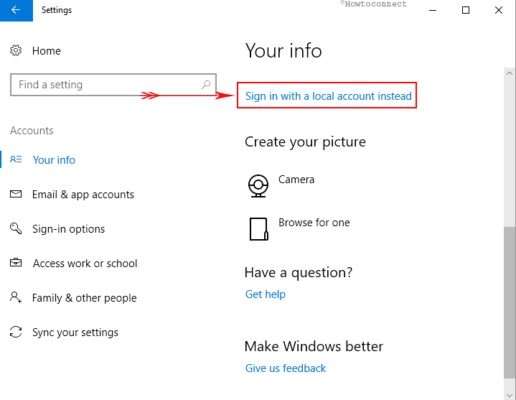Click the Your info page heading

pos(284,51)
